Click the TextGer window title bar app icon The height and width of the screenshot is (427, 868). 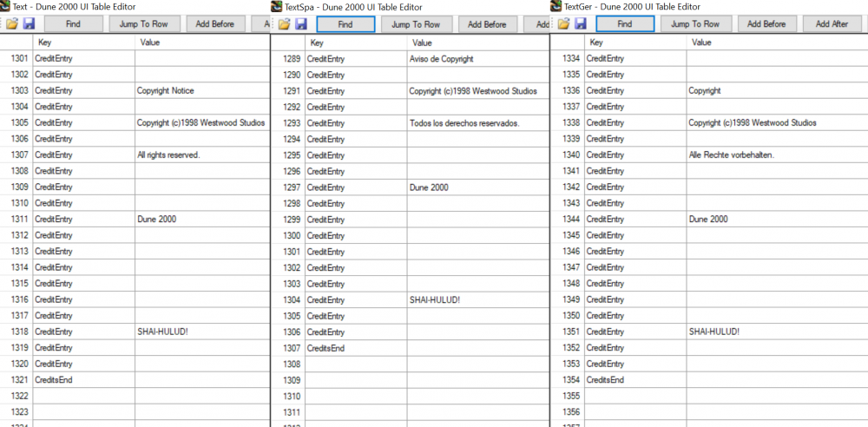(x=556, y=7)
